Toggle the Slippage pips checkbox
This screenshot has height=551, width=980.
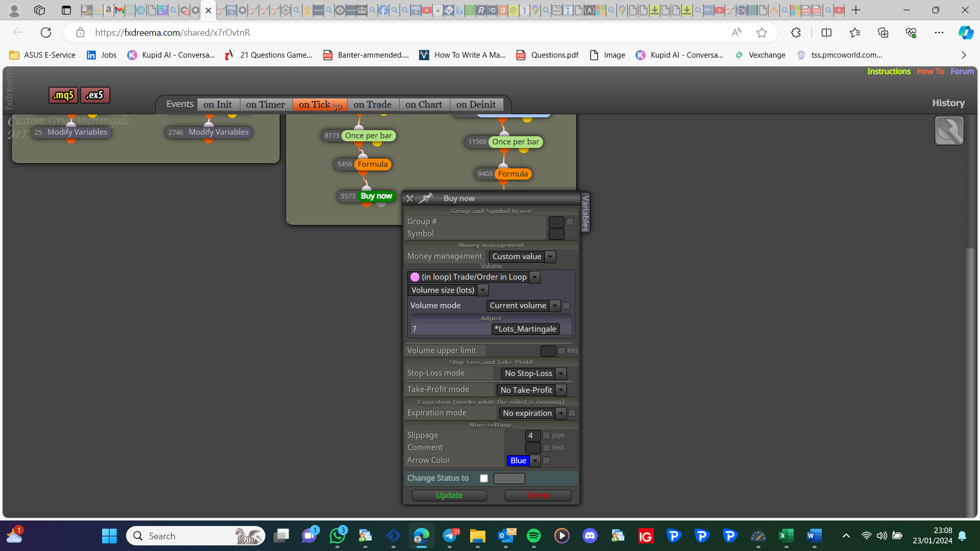pos(546,435)
